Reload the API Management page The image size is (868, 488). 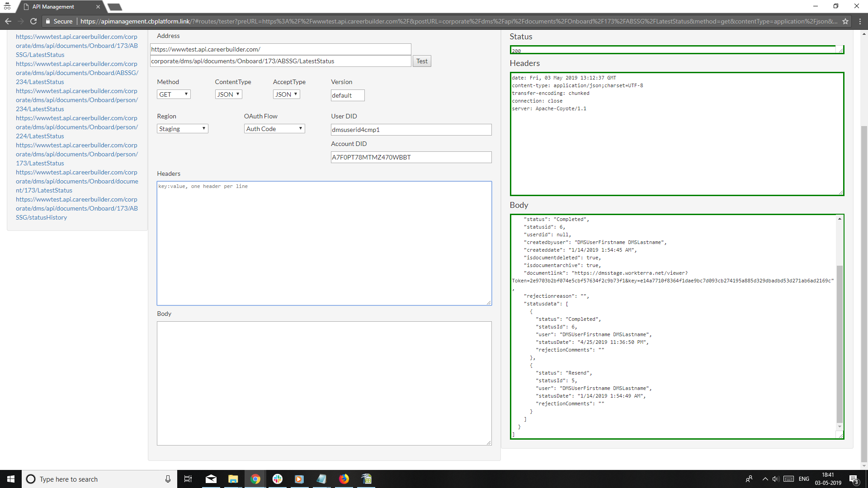point(33,21)
